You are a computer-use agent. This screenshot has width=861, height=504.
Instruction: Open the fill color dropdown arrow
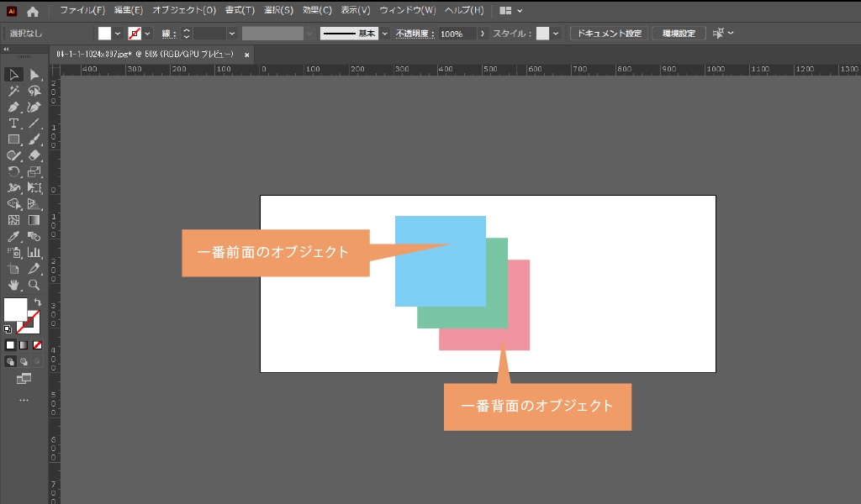[x=118, y=34]
